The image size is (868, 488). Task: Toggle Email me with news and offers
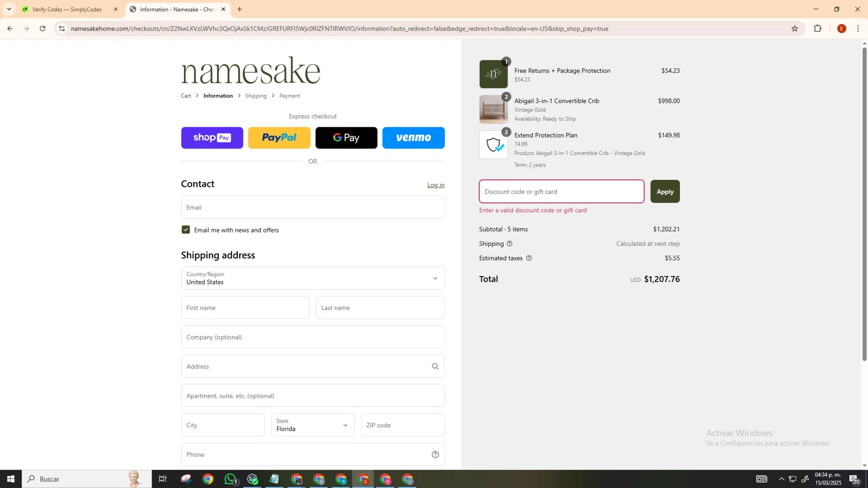(x=186, y=230)
